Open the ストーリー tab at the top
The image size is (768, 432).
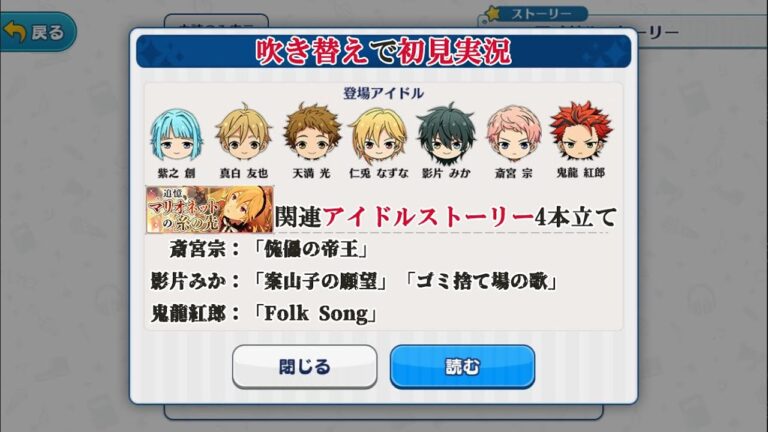pyautogui.click(x=538, y=14)
